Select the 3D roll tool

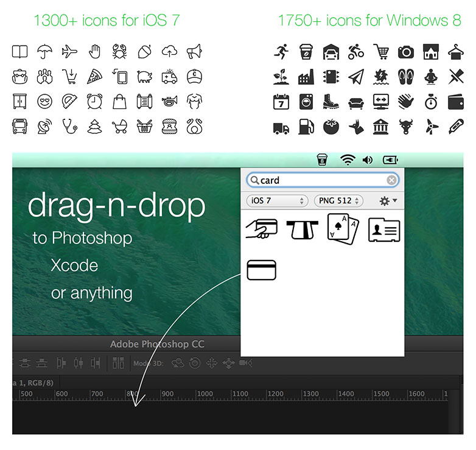point(195,364)
